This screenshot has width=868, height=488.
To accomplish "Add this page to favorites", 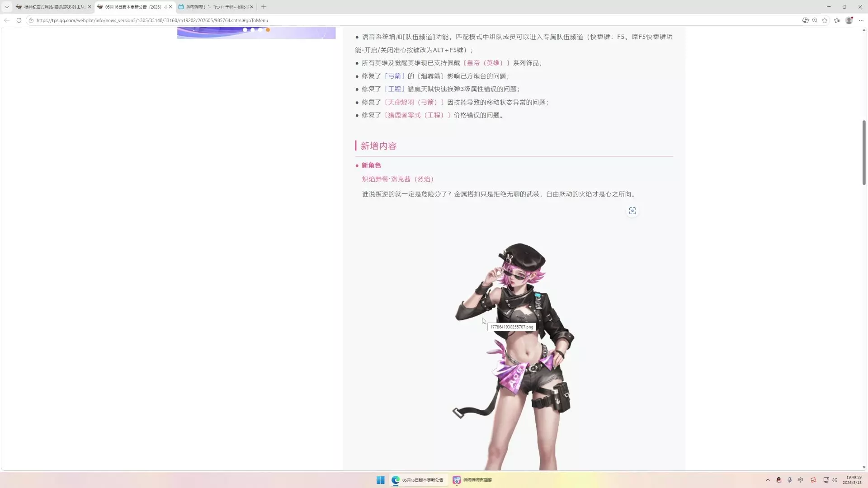I will [x=825, y=20].
